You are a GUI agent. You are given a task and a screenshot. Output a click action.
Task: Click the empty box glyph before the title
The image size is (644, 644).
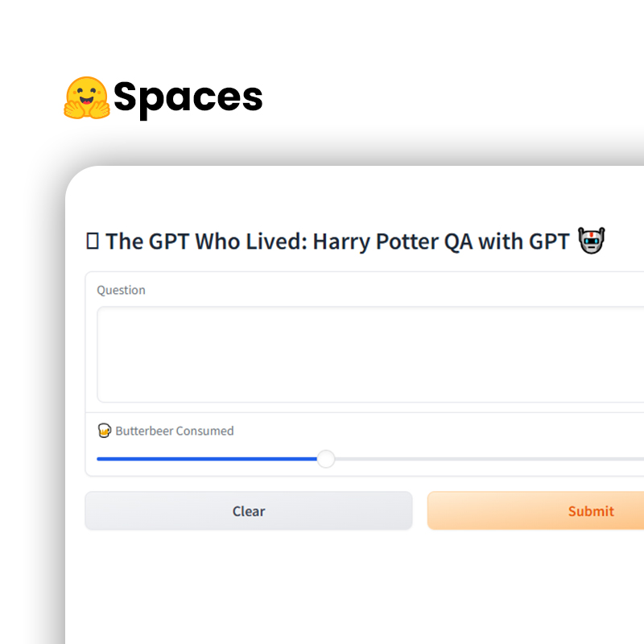(x=93, y=241)
